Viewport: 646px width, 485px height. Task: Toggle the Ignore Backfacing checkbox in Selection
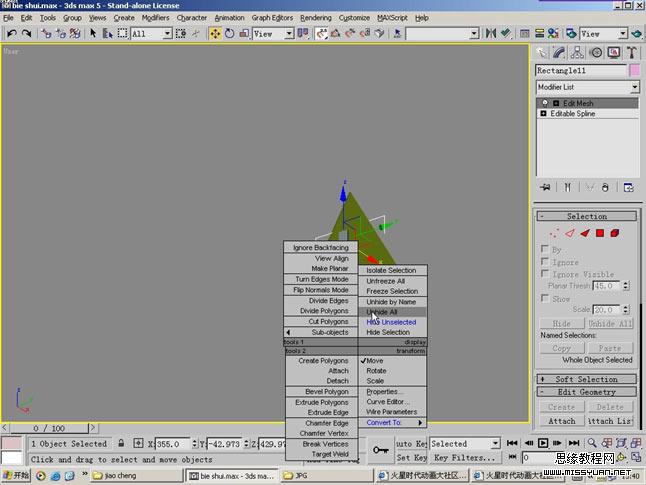[545, 261]
